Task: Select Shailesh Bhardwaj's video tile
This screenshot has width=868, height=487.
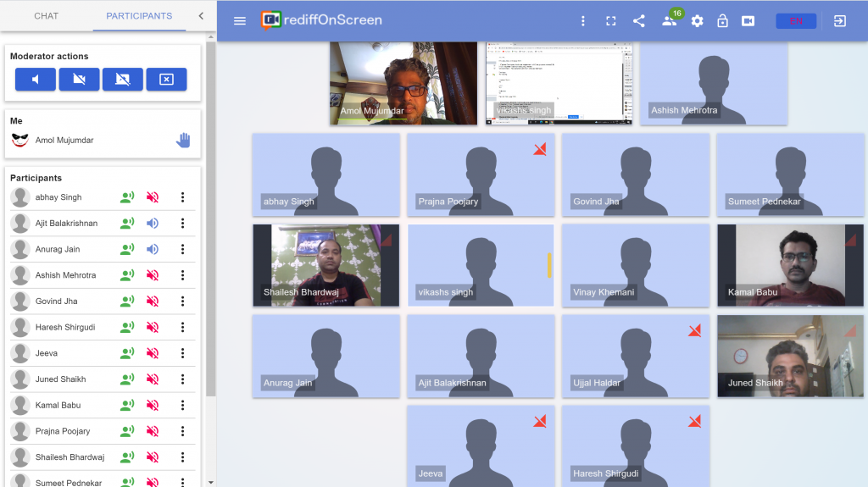Action: click(326, 265)
